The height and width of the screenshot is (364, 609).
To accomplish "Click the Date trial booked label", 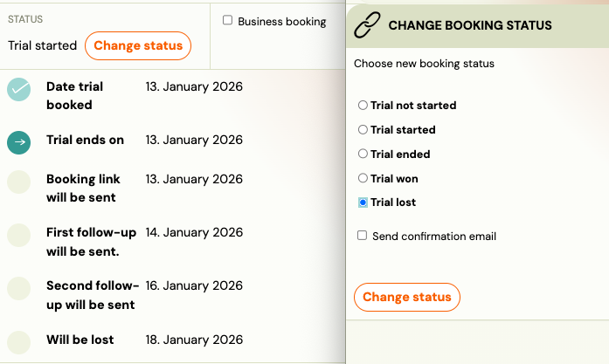I will point(74,95).
